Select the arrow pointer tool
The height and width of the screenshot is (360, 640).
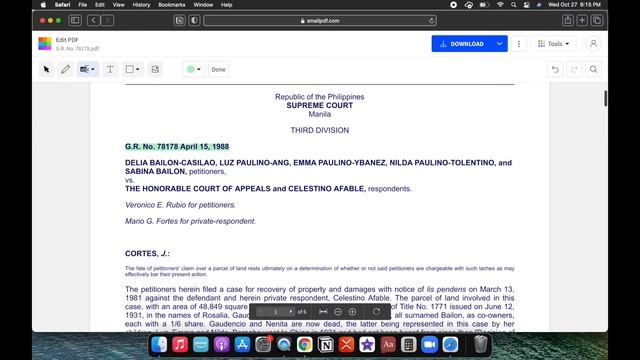point(46,69)
